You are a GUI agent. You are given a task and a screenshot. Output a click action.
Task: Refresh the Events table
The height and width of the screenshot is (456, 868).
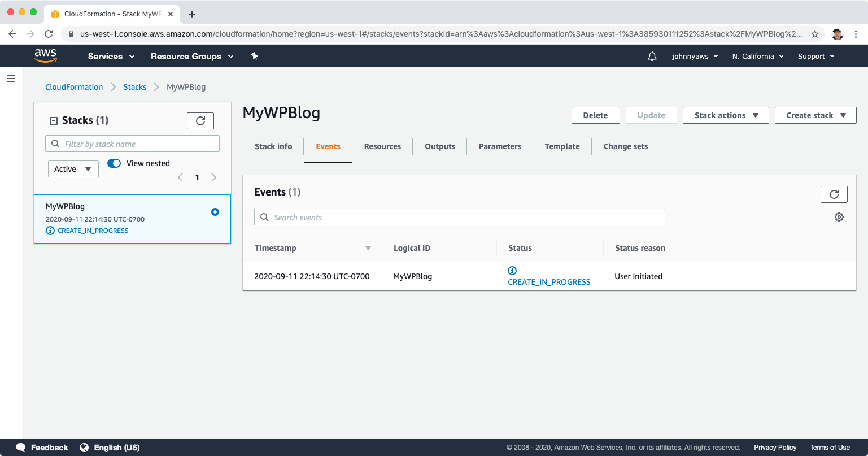tap(834, 194)
